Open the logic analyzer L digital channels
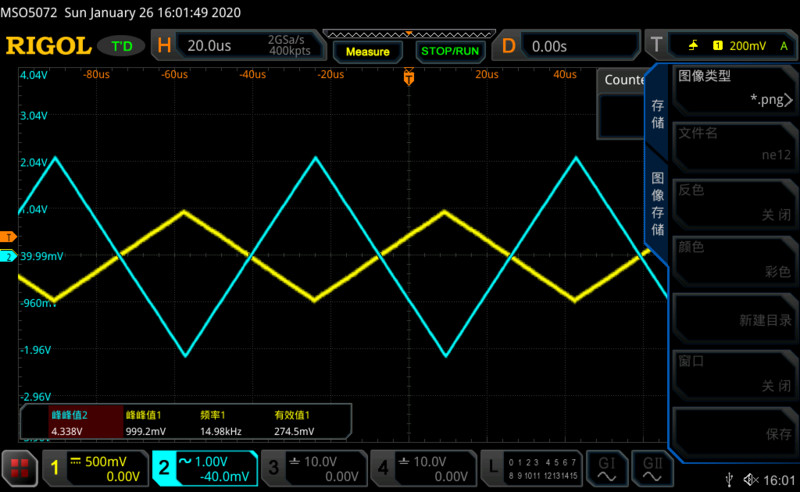800x492 pixels. [531, 467]
